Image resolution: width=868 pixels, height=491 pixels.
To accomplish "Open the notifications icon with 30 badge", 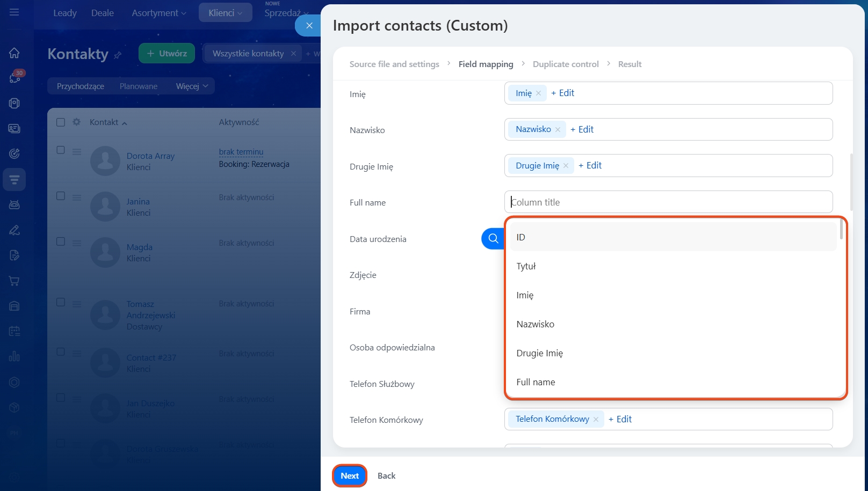I will (x=15, y=78).
